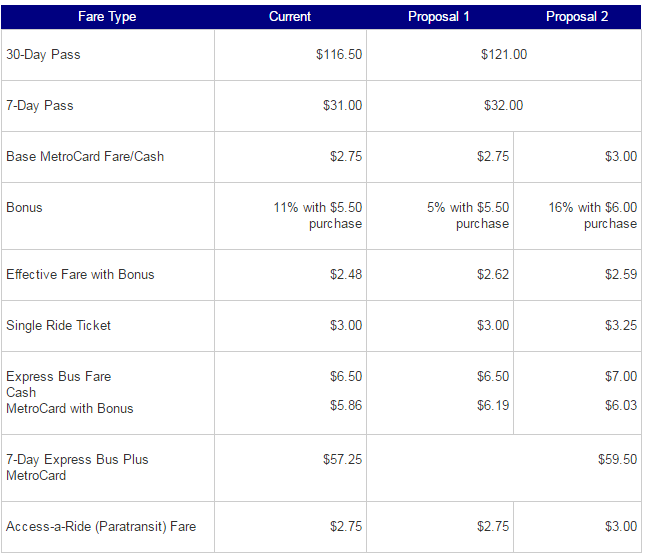The width and height of the screenshot is (645, 555).
Task: Select the Proposal 1 column header
Action: click(x=439, y=17)
